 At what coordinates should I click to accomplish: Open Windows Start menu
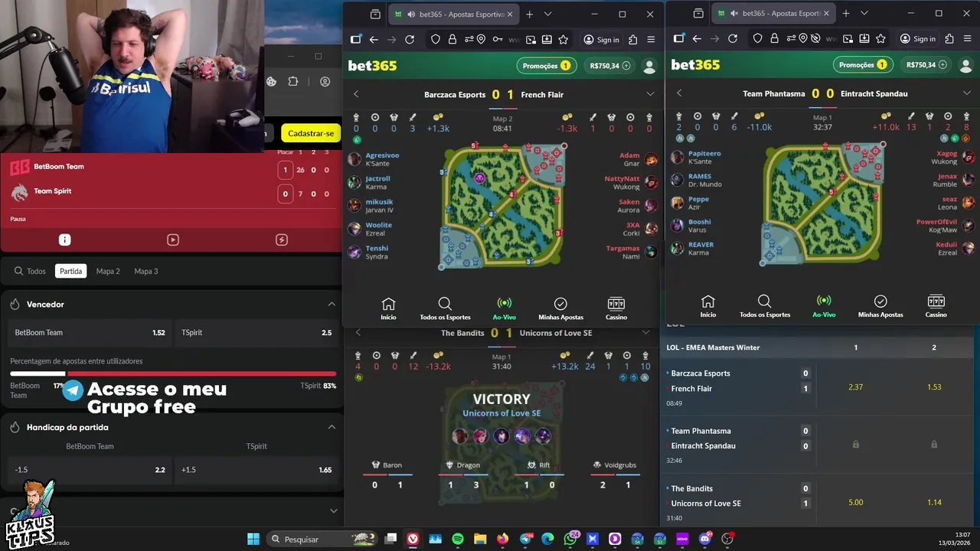(253, 539)
